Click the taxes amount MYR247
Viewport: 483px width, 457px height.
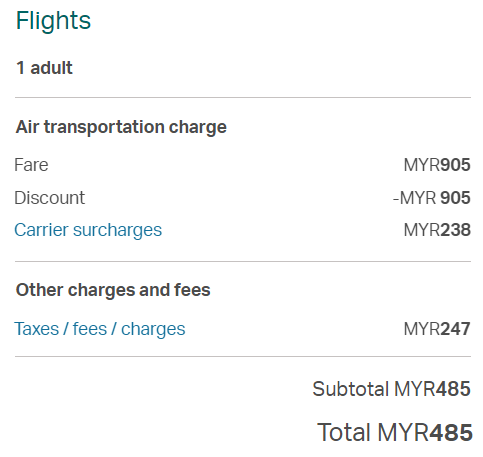pyautogui.click(x=437, y=329)
